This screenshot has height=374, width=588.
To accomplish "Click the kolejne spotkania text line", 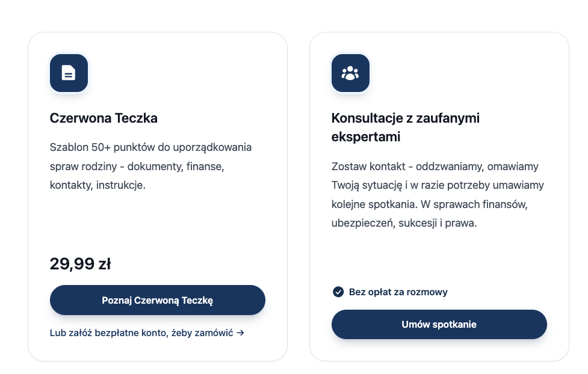I will pos(374,204).
